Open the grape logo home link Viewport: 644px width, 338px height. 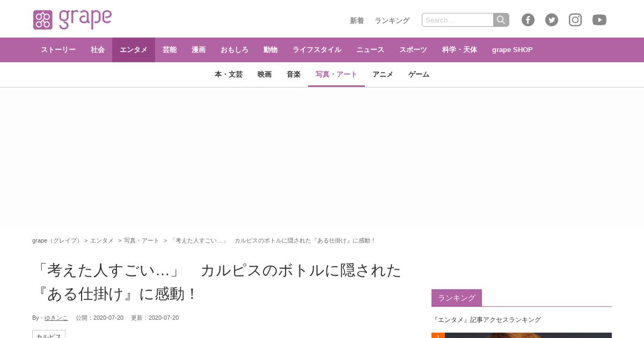click(x=72, y=19)
